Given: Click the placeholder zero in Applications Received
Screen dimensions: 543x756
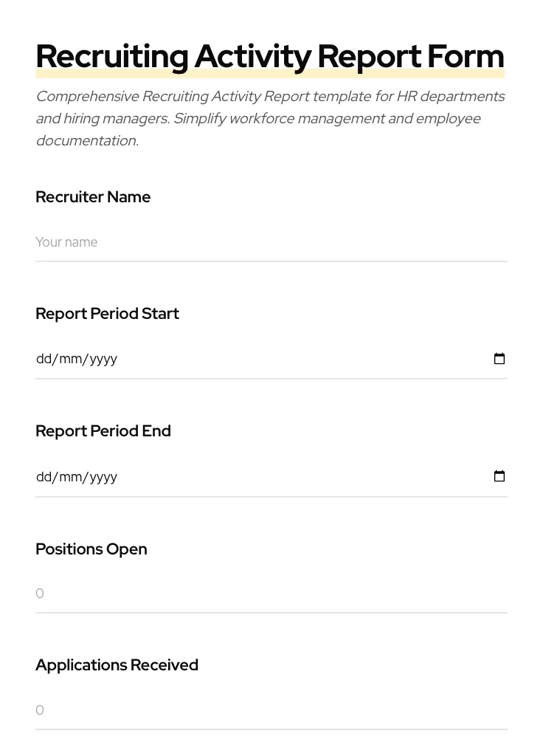Looking at the screenshot, I should tap(40, 710).
